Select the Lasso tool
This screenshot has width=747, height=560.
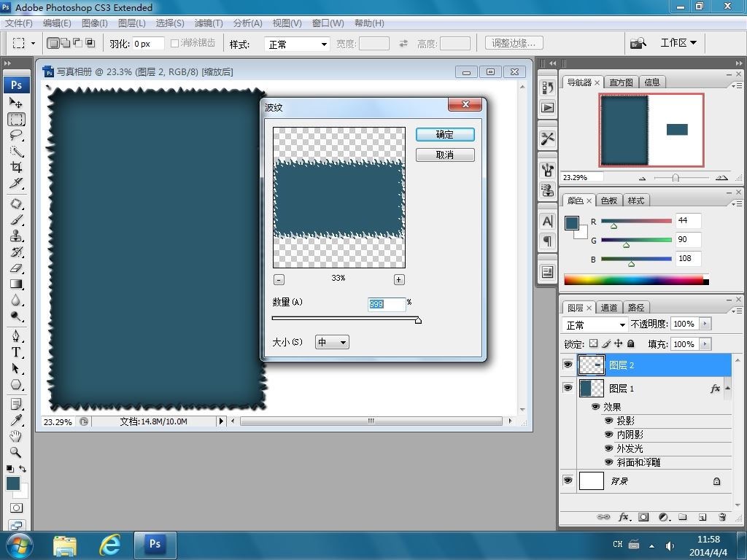coord(16,135)
